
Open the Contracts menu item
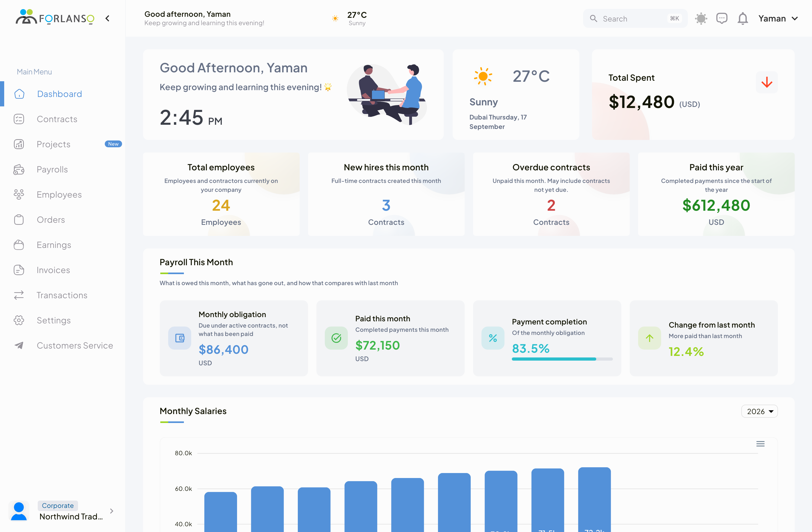(63, 119)
